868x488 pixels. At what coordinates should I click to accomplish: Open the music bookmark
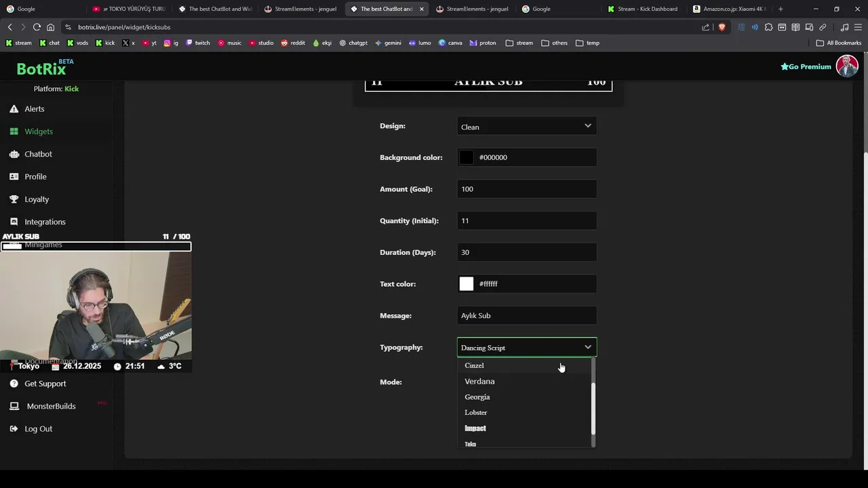[x=229, y=43]
